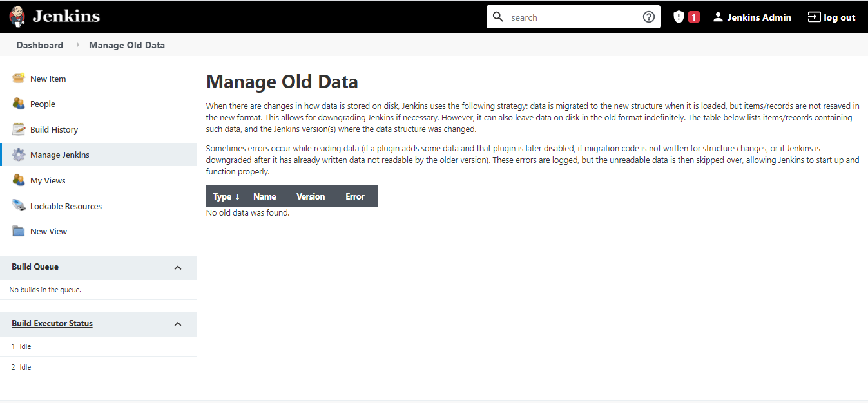Click the My Views sidebar icon

19,181
